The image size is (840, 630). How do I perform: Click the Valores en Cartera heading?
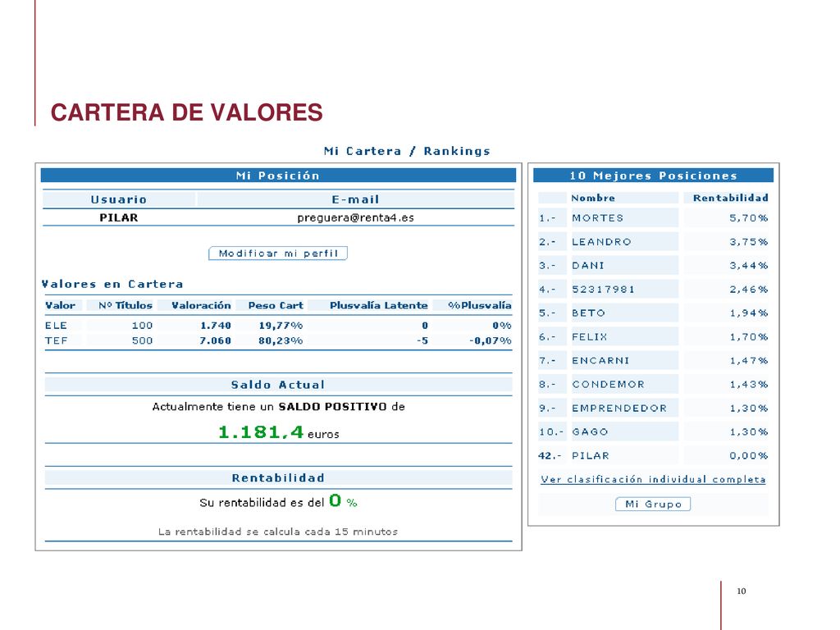112,284
